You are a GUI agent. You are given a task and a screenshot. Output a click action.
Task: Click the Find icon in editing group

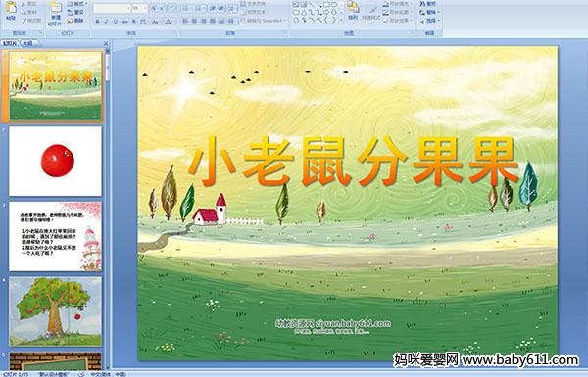tap(428, 4)
